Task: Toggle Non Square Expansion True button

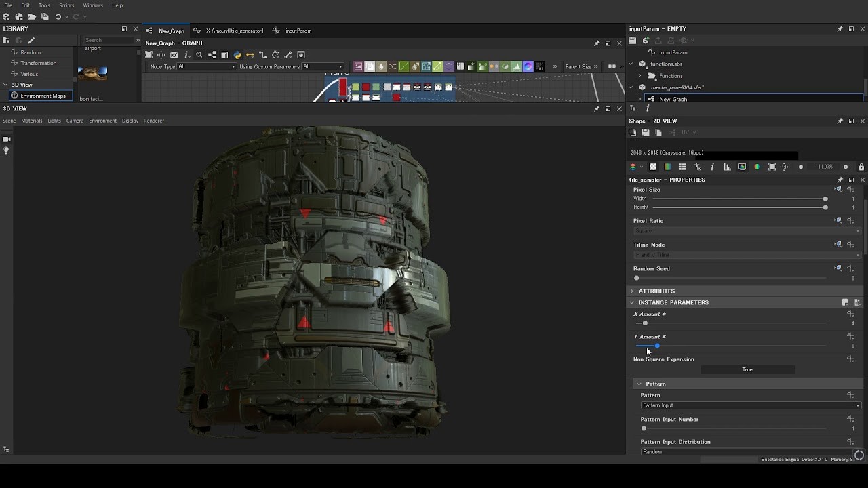Action: click(x=747, y=369)
